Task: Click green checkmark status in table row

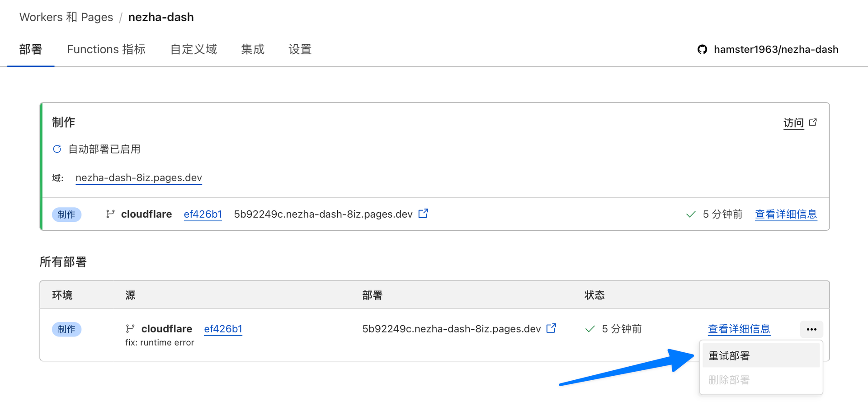Action: pos(590,329)
